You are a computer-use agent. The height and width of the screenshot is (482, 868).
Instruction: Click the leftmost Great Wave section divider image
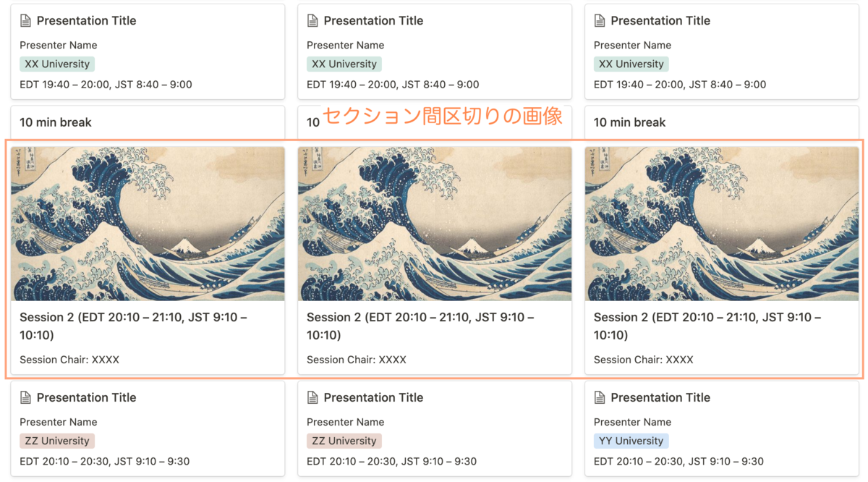(148, 224)
